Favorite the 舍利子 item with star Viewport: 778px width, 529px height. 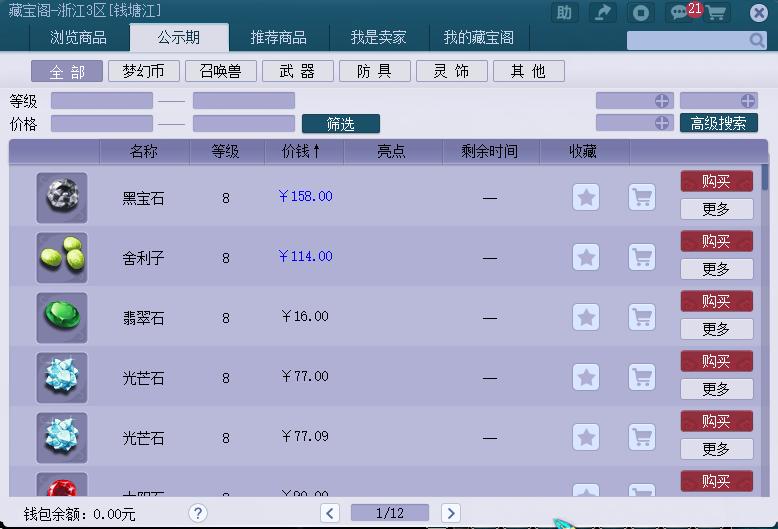coord(586,258)
